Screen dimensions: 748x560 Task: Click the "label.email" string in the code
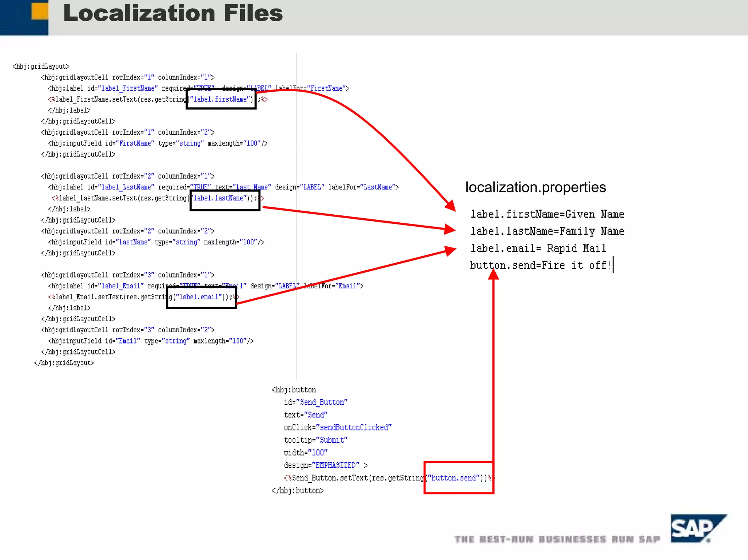(199, 297)
